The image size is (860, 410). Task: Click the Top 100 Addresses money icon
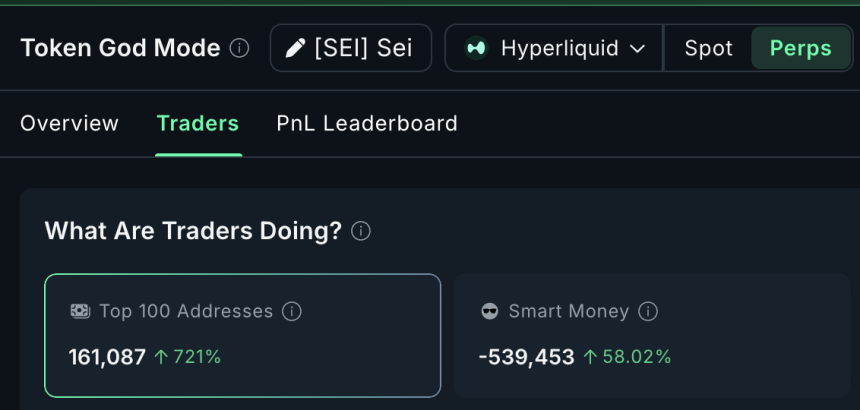pyautogui.click(x=80, y=311)
